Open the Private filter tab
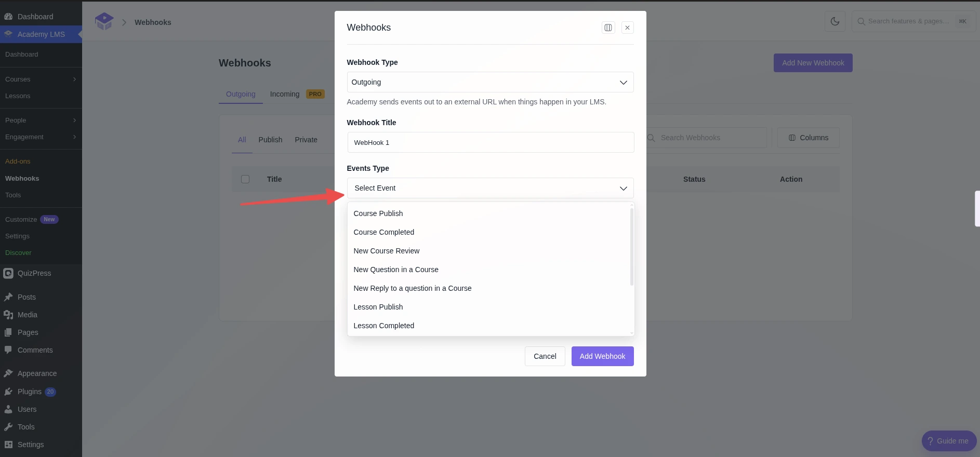980x457 pixels. (306, 140)
